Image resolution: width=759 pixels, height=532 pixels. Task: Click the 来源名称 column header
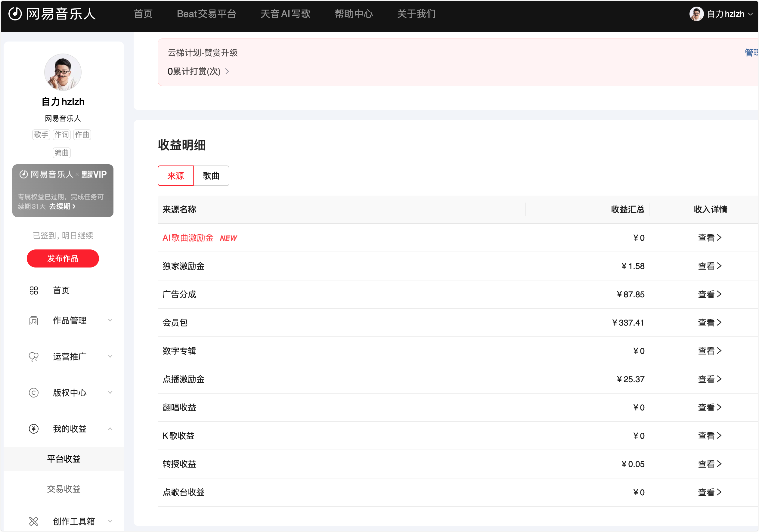[x=179, y=209]
